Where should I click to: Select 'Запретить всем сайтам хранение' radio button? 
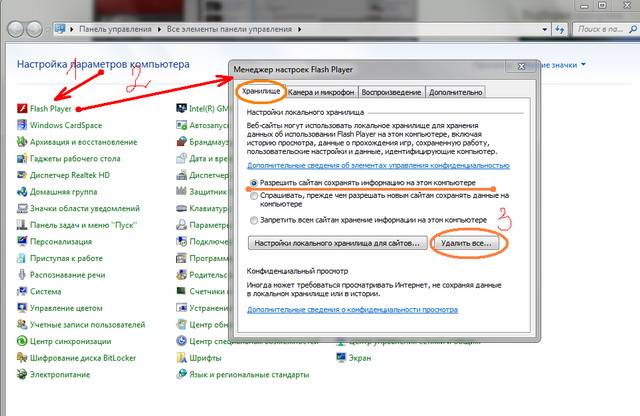[252, 219]
